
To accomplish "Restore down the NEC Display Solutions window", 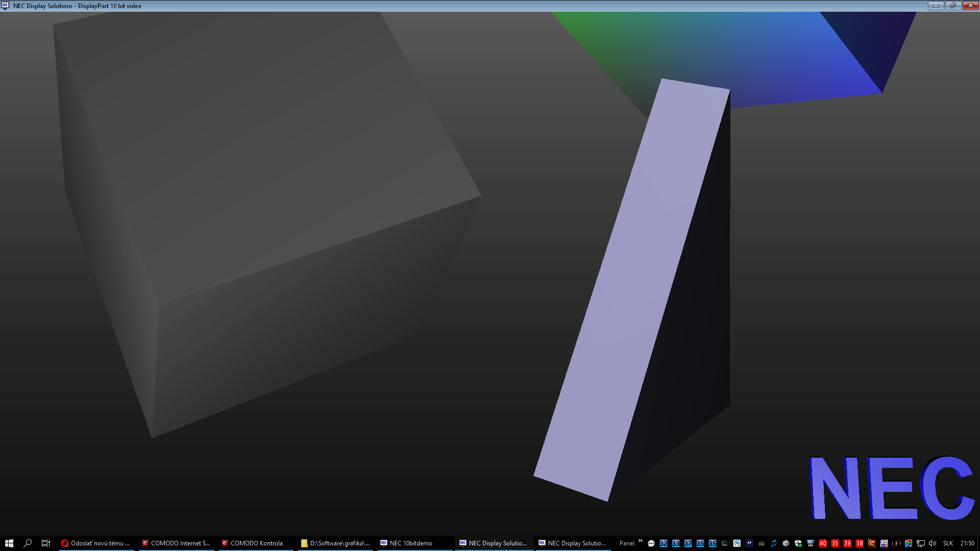I will pos(952,6).
